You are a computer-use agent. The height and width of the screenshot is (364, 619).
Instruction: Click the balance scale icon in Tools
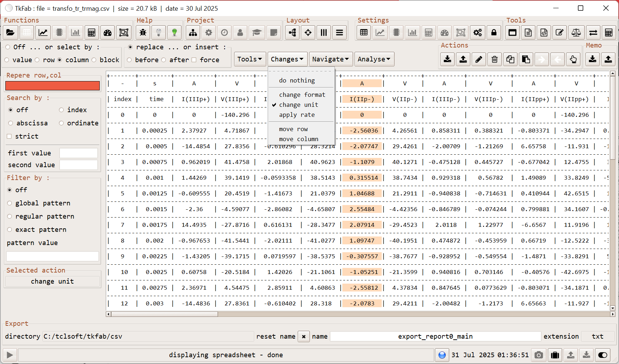pos(576,33)
